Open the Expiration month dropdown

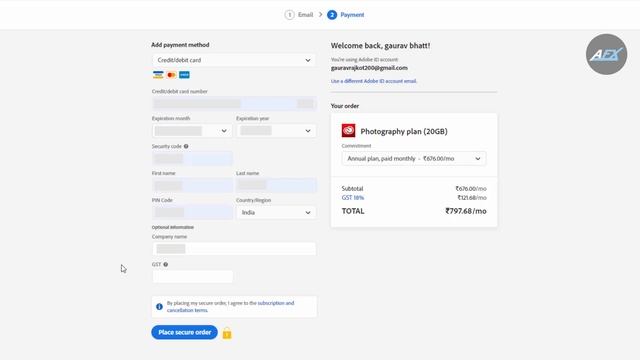pos(192,131)
